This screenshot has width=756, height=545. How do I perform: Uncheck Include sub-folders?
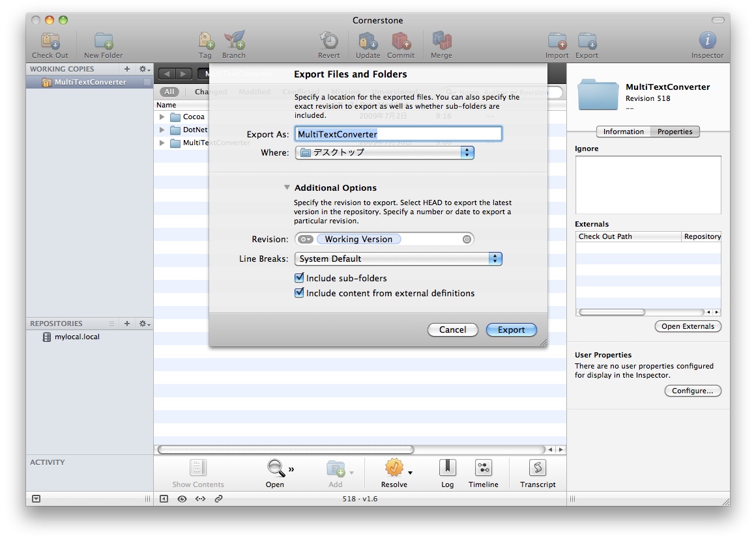coord(299,277)
